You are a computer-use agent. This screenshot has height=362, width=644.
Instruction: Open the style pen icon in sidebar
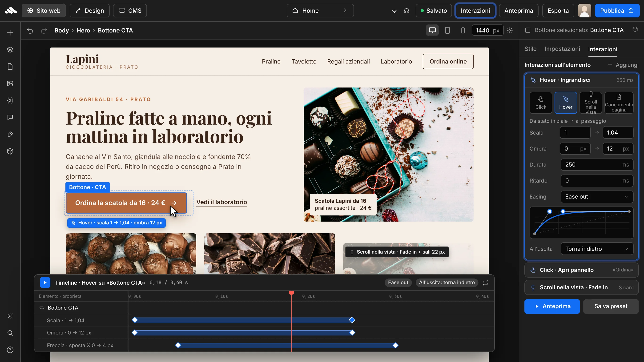pyautogui.click(x=10, y=134)
